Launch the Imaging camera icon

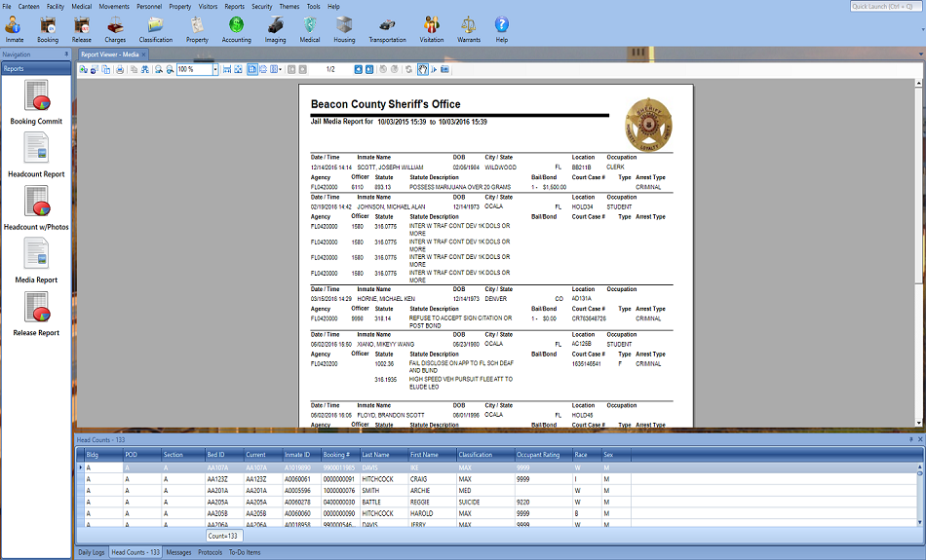tap(275, 28)
